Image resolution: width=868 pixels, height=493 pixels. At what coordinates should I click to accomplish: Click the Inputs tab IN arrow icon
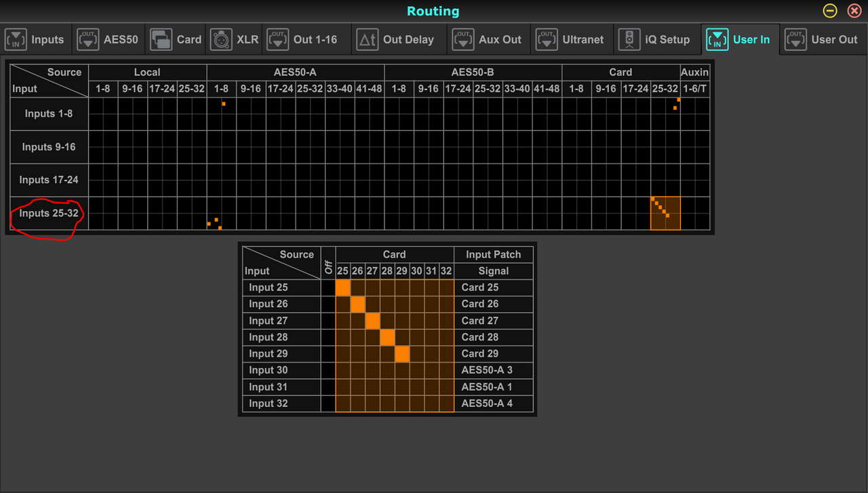[16, 39]
